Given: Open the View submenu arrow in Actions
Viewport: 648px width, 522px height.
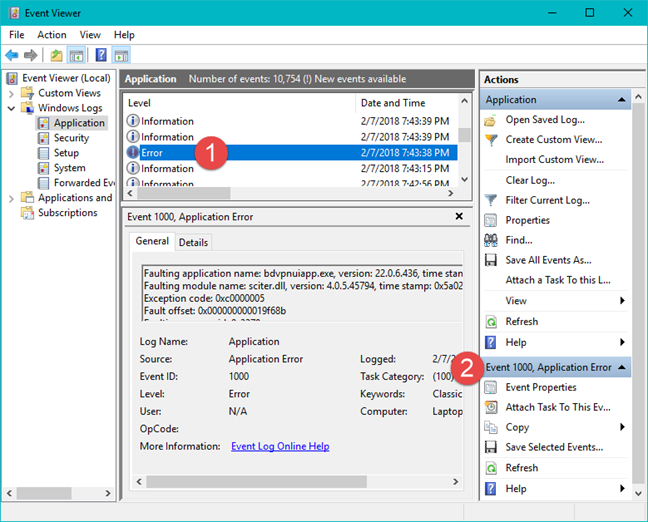Looking at the screenshot, I should [622, 300].
